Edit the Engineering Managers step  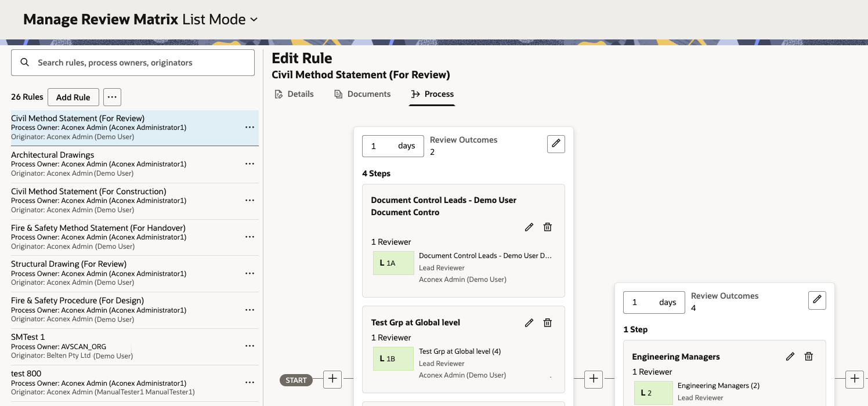point(790,357)
